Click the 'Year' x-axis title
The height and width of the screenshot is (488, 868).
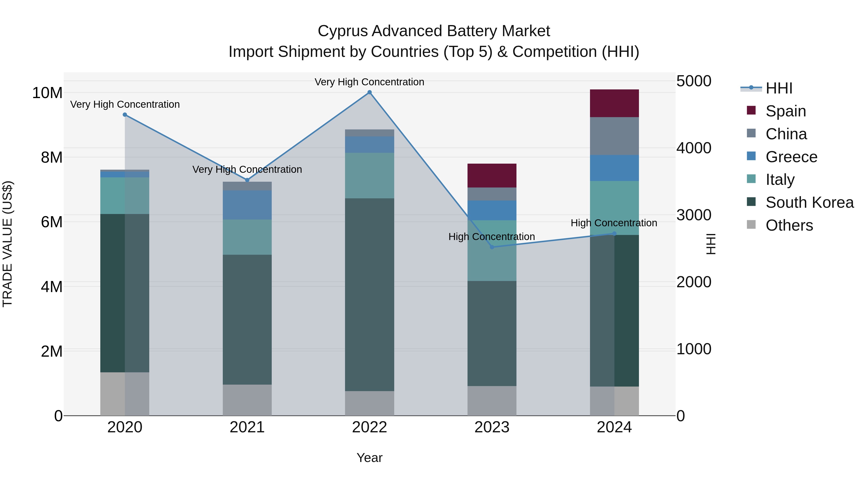370,458
